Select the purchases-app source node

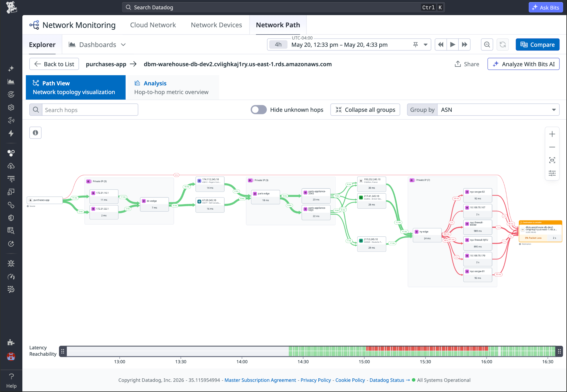coord(45,200)
